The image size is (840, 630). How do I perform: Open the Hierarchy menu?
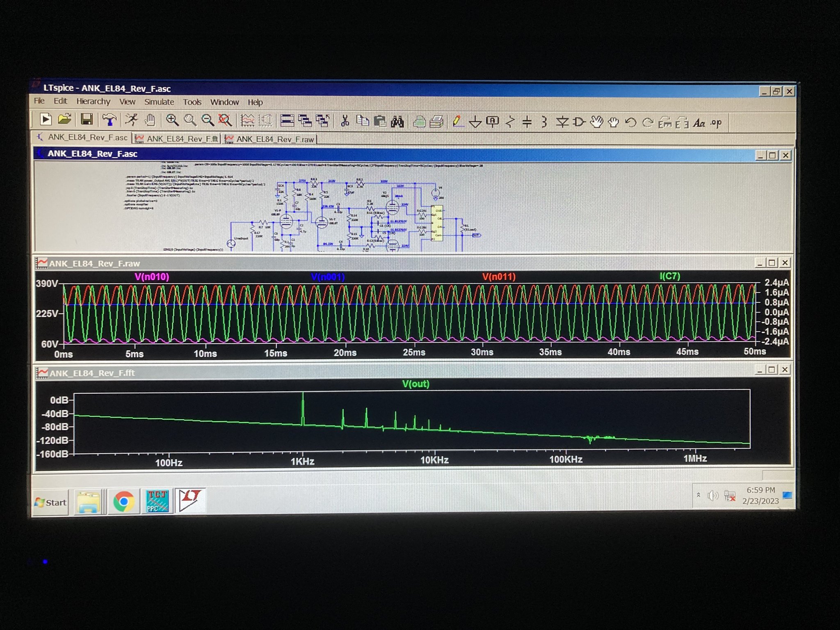point(93,101)
